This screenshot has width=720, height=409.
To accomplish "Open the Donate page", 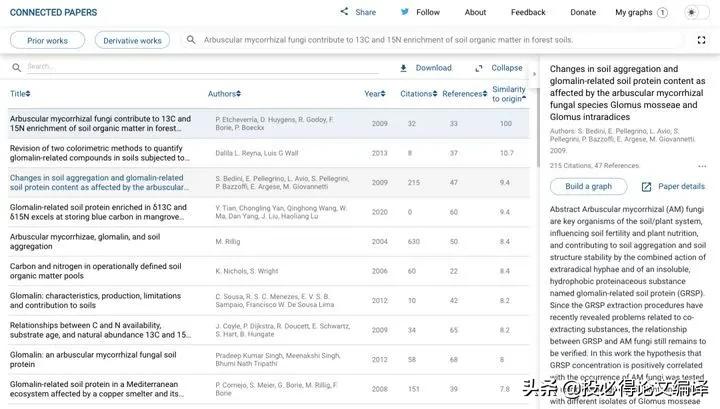I will pyautogui.click(x=583, y=12).
